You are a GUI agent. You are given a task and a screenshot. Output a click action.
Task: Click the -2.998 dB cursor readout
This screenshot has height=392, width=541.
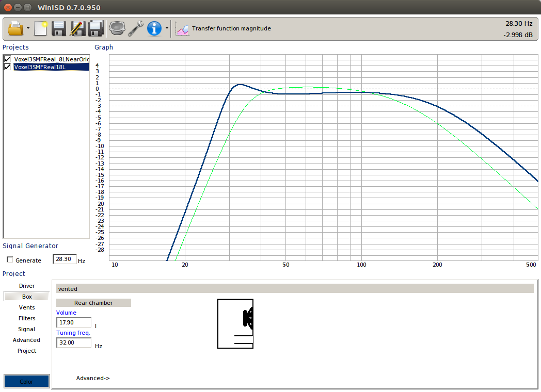pos(518,35)
